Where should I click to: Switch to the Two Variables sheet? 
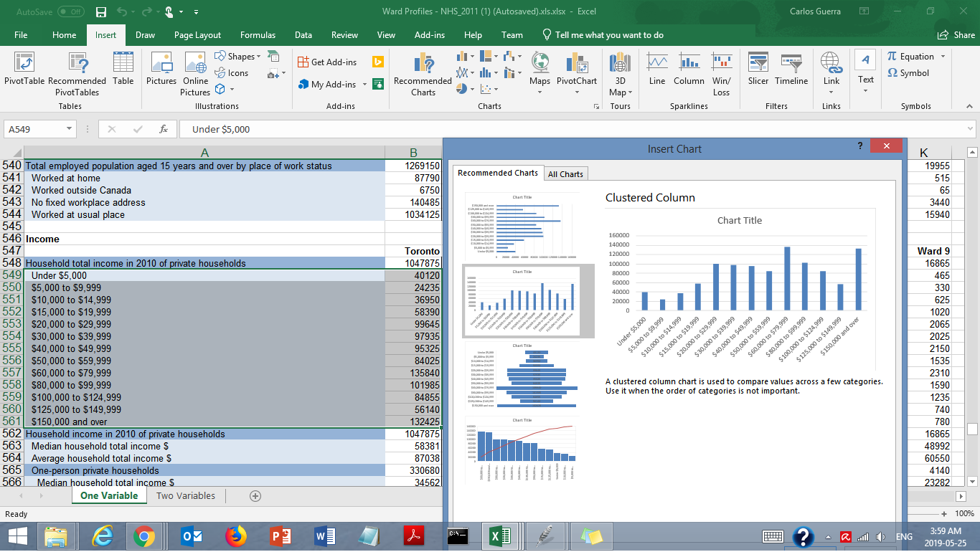point(186,495)
